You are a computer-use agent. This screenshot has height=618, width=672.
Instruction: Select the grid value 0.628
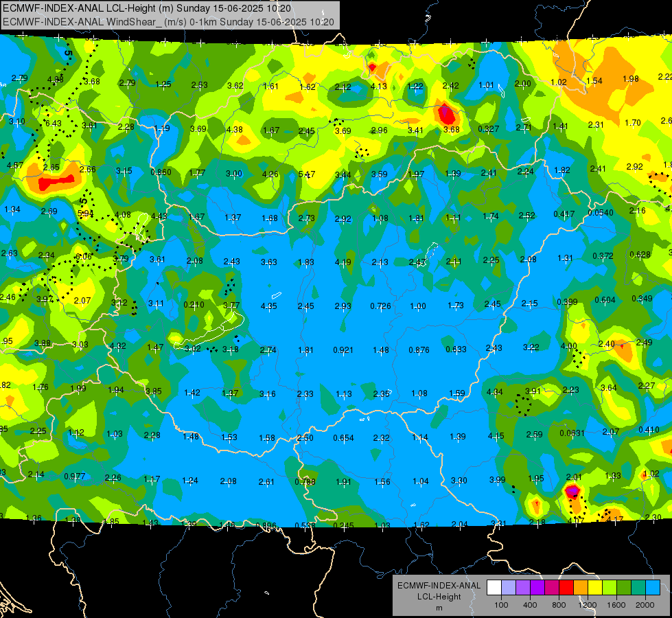[640, 254]
